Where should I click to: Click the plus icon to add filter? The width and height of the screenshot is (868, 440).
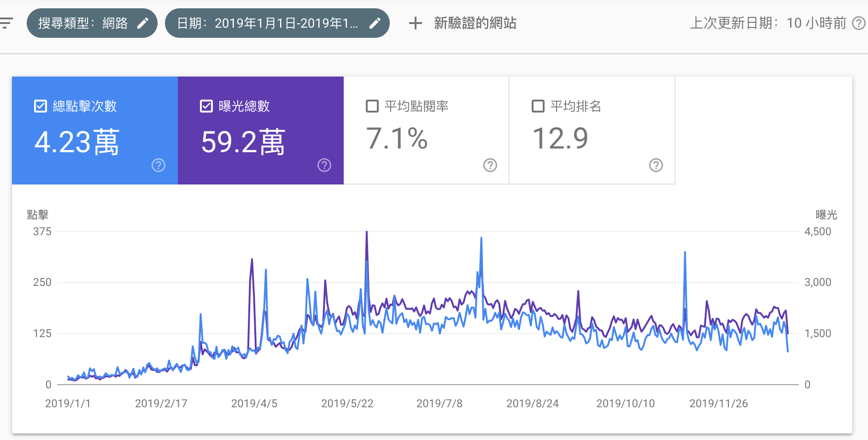(415, 23)
